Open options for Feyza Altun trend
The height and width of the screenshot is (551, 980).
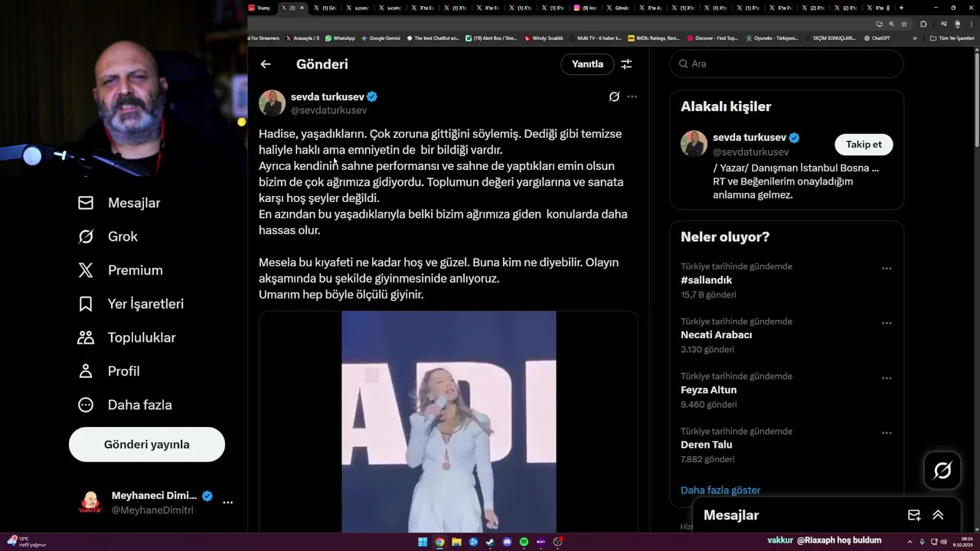(887, 379)
